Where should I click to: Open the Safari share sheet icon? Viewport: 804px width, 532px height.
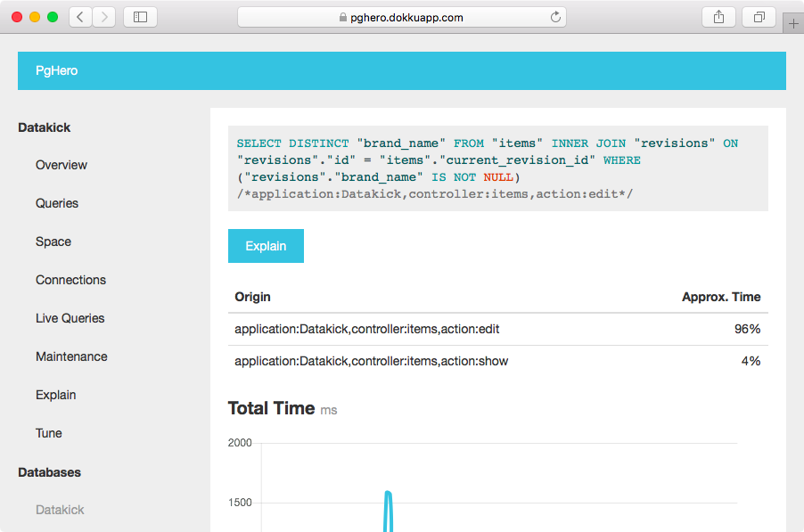pyautogui.click(x=719, y=17)
